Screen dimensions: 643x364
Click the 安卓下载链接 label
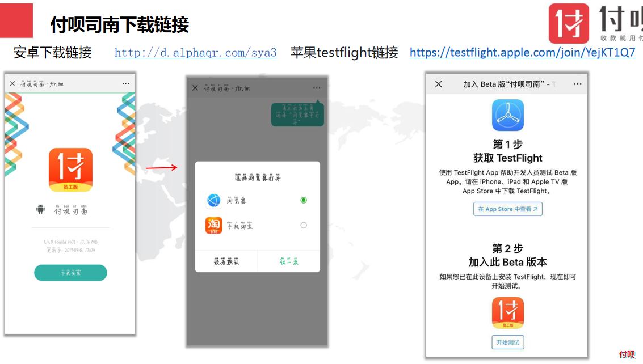(52, 53)
